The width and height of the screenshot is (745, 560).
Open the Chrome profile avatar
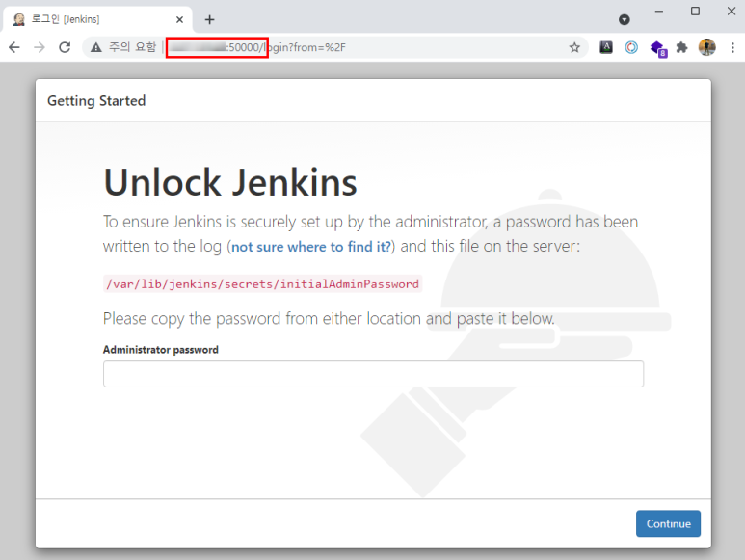pos(707,47)
